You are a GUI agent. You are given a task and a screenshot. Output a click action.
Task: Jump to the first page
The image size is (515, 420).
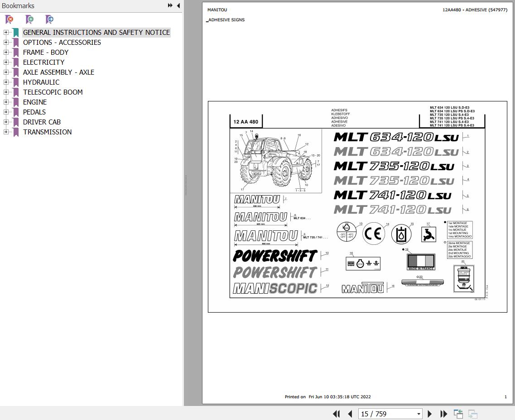[336, 414]
